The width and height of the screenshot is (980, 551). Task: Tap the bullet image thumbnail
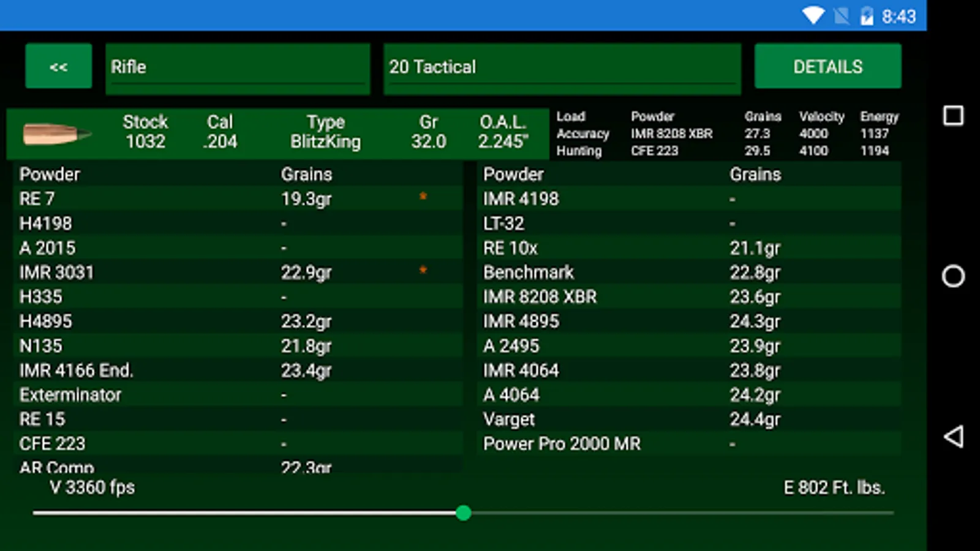(57, 133)
